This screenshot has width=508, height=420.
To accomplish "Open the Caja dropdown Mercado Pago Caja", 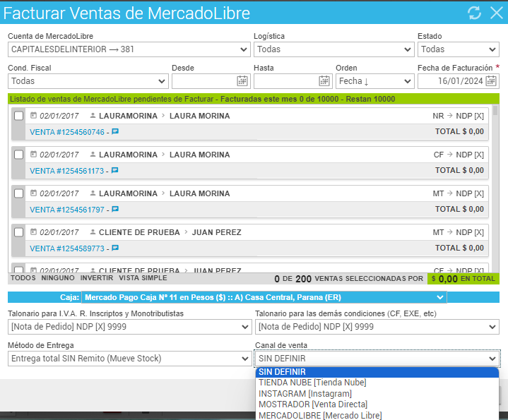I will point(264,297).
